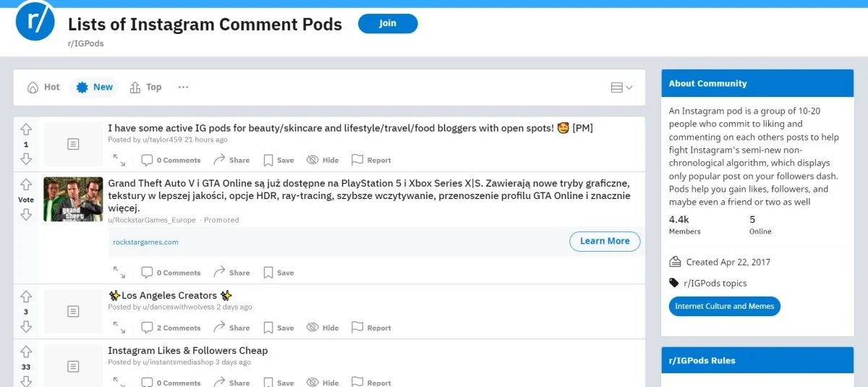Image resolution: width=868 pixels, height=387 pixels.
Task: Hide the active IG pods post
Action: coord(323,160)
